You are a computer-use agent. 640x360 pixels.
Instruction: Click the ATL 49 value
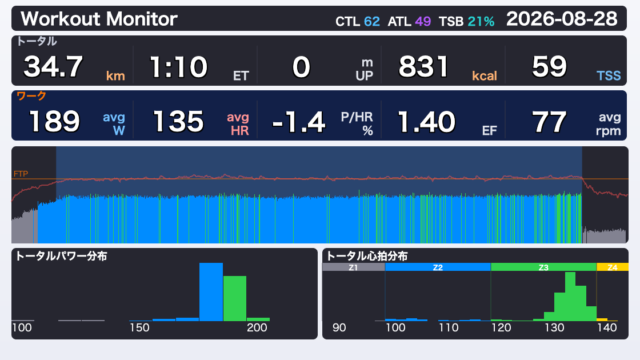point(409,21)
